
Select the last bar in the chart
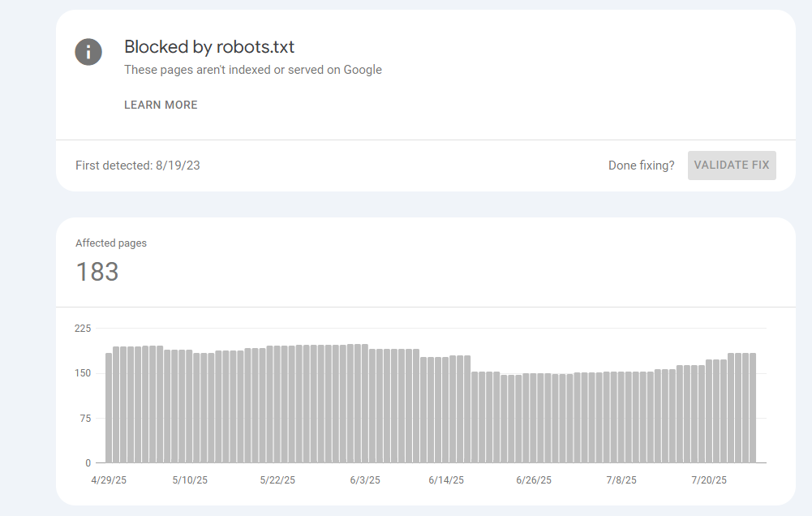click(x=753, y=408)
